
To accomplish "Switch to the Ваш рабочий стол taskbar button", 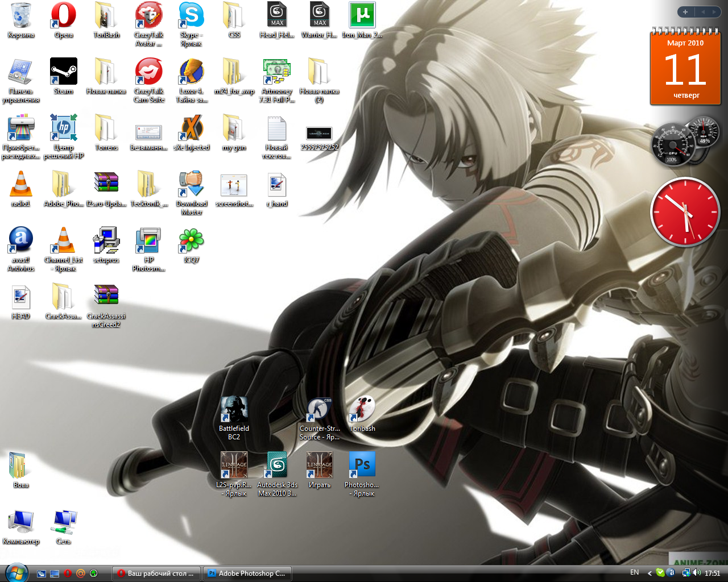I will click(156, 573).
